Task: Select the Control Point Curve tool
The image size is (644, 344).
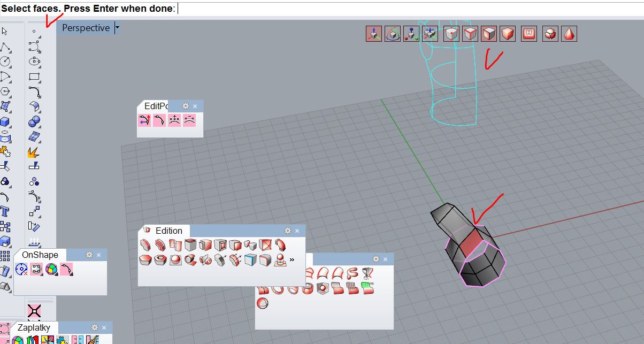Action: tap(34, 47)
